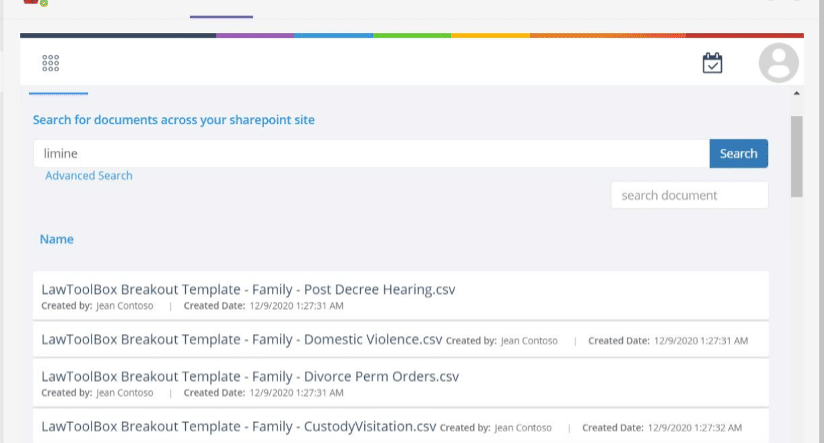This screenshot has width=825, height=443.
Task: Open Family - Post Decree Hearing.csv
Action: click(248, 289)
